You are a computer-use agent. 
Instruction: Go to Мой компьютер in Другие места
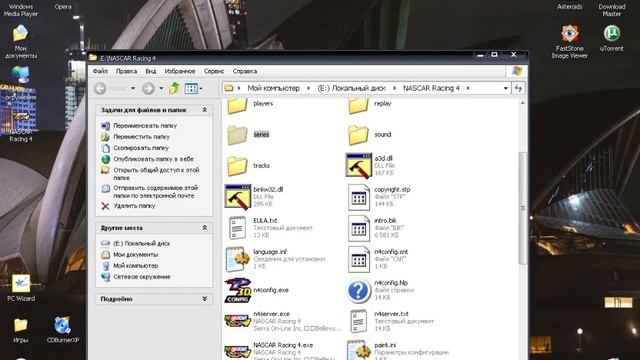pyautogui.click(x=136, y=266)
